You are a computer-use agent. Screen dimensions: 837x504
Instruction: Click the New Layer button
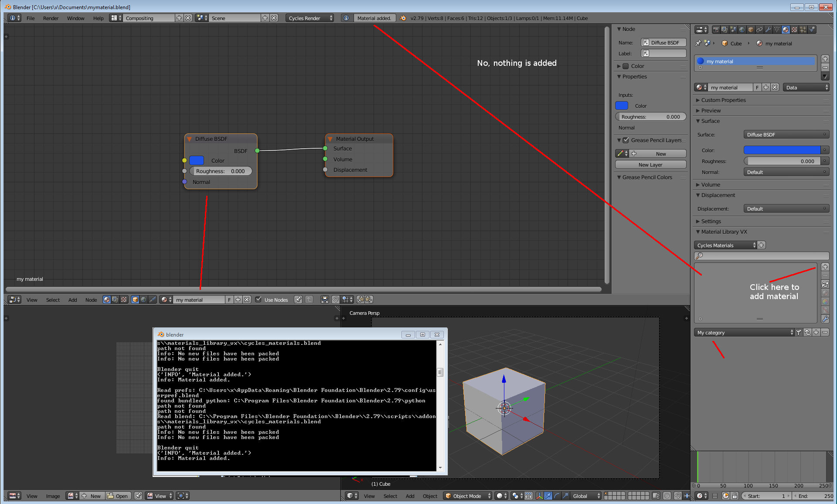(650, 164)
